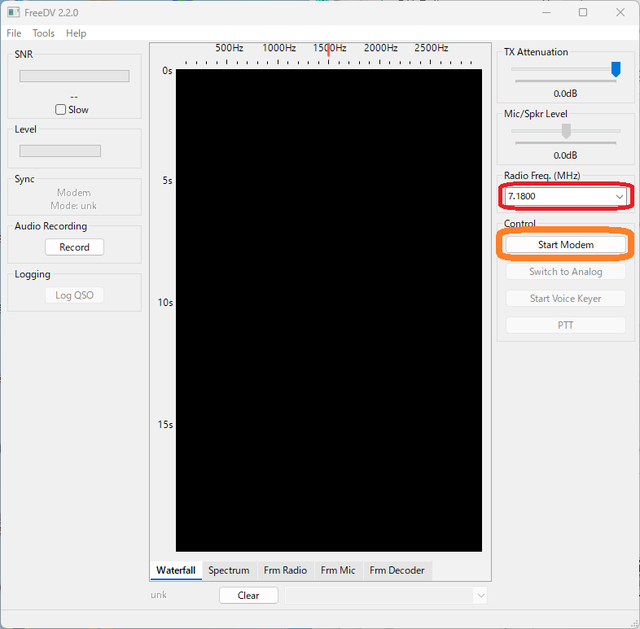Click the 'Mode: unk' text in the Sync box
The image size is (640, 629).
click(73, 206)
